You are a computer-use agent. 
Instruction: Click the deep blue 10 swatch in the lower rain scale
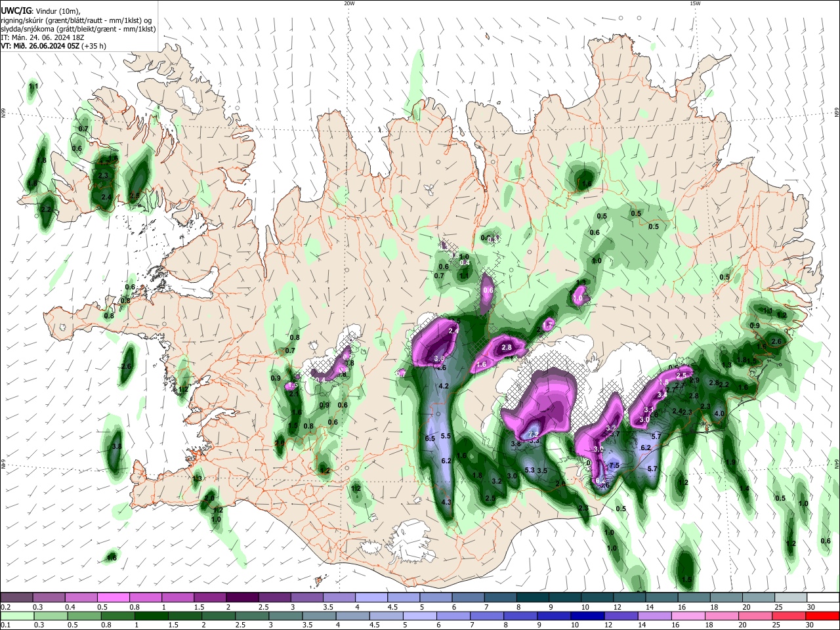(587, 616)
